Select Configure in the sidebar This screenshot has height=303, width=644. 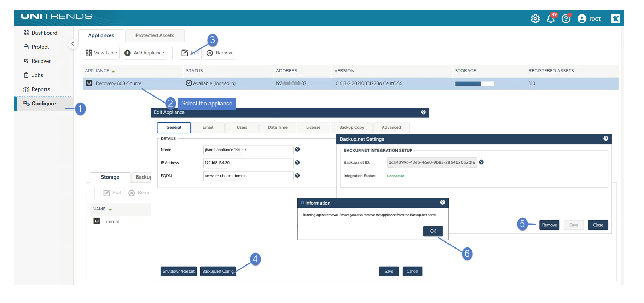43,104
